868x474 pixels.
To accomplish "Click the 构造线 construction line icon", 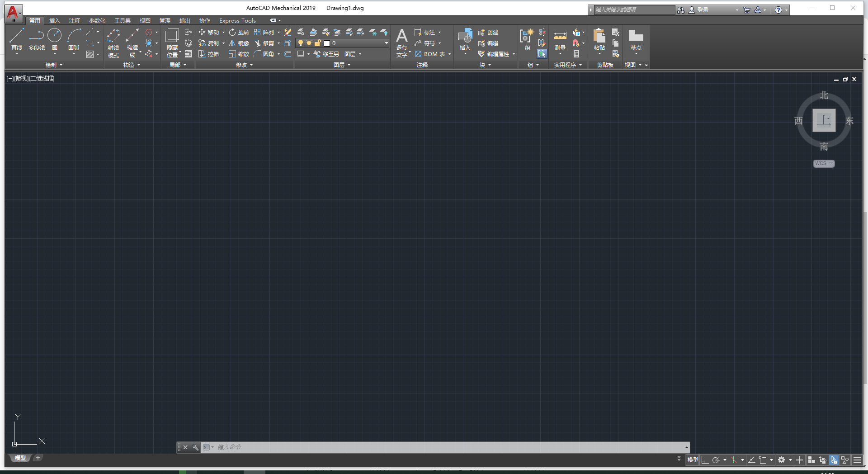I will [x=132, y=35].
